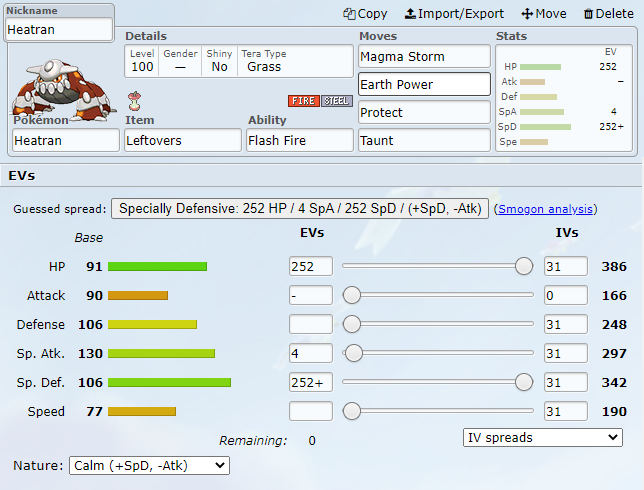
Task: Click the Defense EV input box
Action: pyautogui.click(x=311, y=324)
